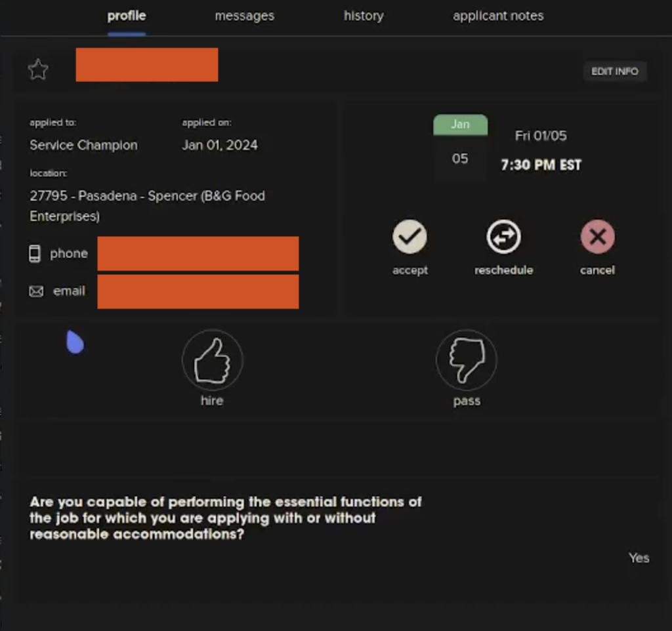Click the thumbs-up hire icon
The width and height of the screenshot is (672, 631).
(x=212, y=360)
